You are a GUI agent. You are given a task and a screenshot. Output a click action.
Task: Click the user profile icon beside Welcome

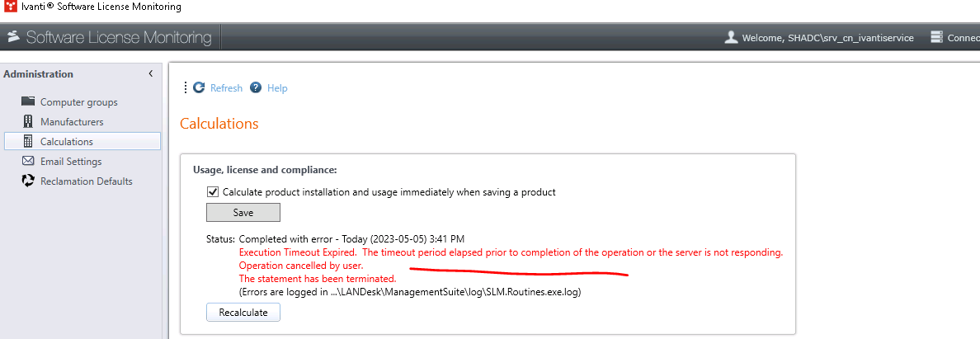(731, 37)
